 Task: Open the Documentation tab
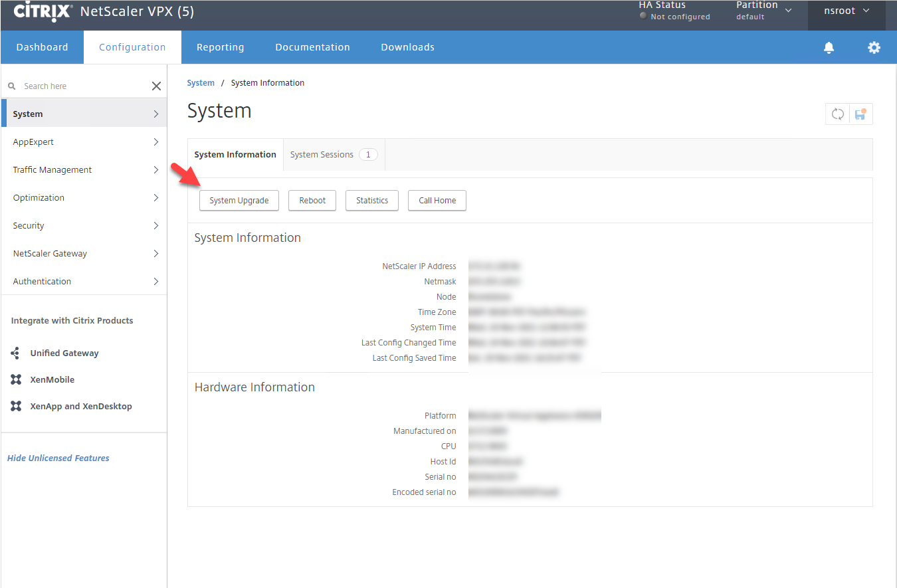(x=312, y=47)
